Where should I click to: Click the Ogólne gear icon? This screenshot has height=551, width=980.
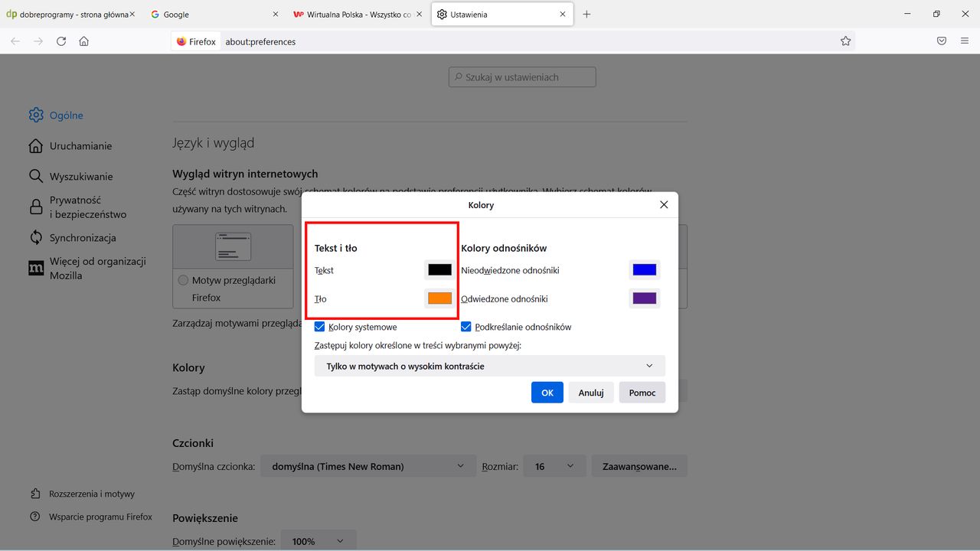[x=35, y=115]
